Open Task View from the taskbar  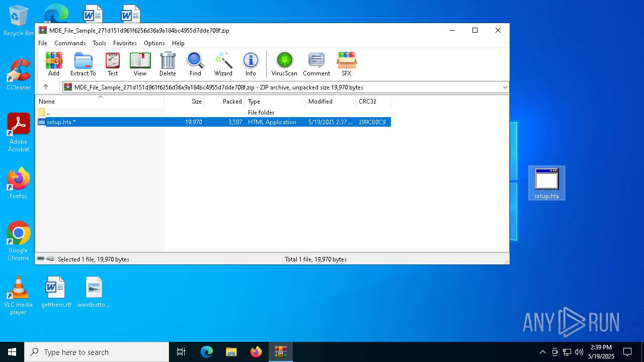182,352
